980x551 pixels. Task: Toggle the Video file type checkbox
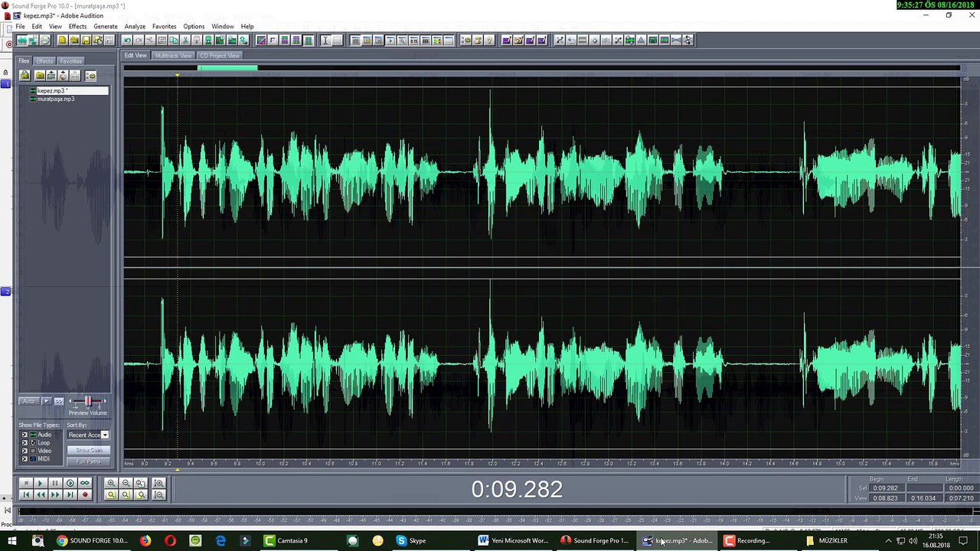click(24, 451)
